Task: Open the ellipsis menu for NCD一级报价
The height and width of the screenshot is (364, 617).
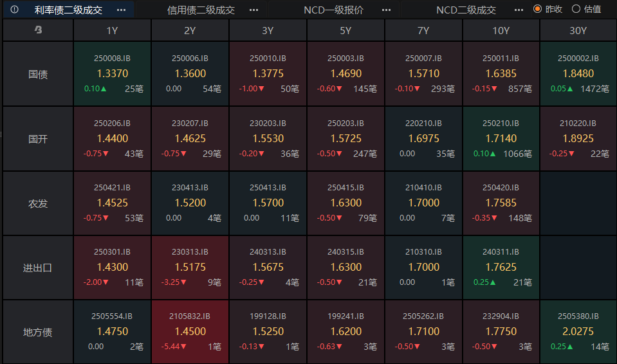Action: click(x=387, y=10)
